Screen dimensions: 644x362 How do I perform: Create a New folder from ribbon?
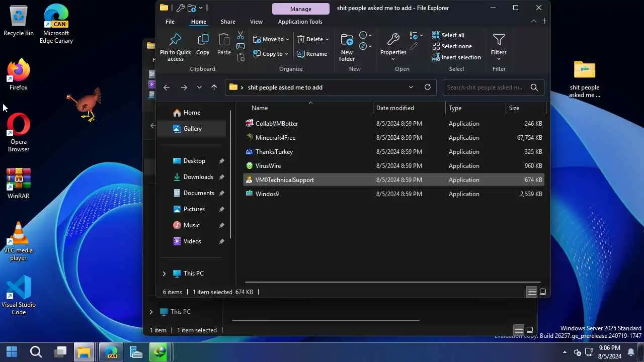(x=347, y=47)
